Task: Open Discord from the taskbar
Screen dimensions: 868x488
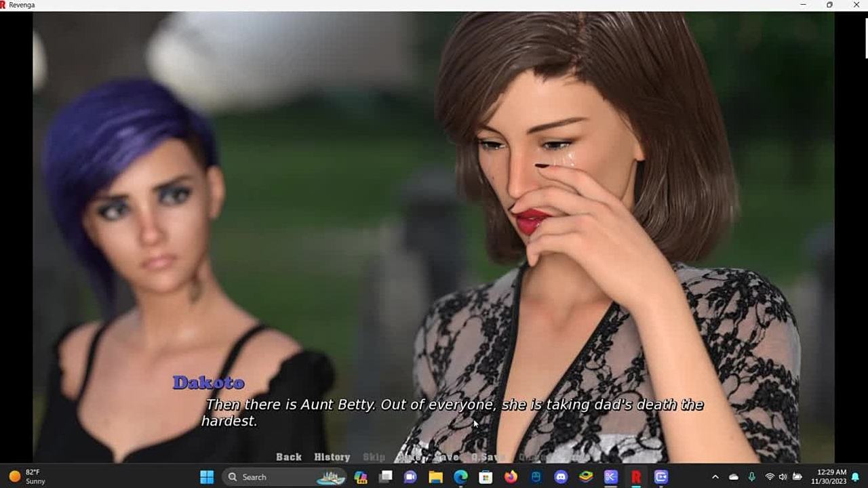Action: 561,477
